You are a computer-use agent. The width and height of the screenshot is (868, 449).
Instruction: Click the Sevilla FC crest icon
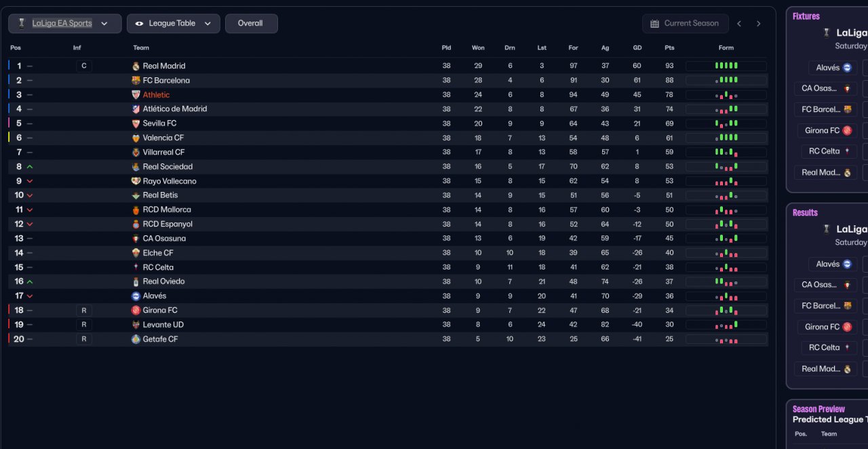[136, 123]
